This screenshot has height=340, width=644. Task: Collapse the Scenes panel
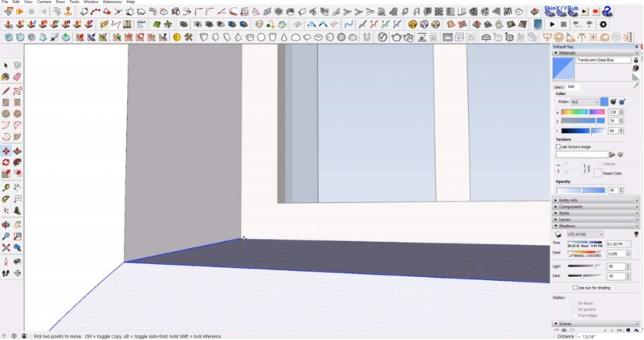[x=596, y=324]
